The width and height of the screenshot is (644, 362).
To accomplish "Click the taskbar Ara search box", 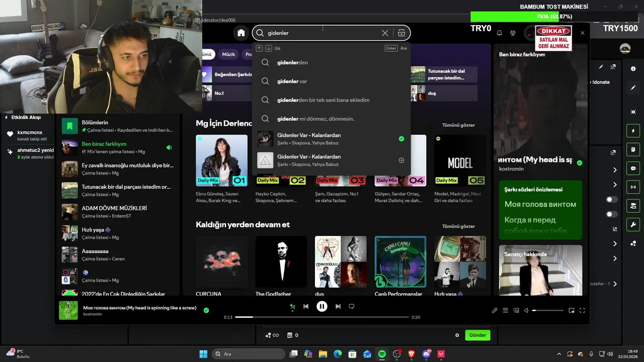I will [x=248, y=354].
